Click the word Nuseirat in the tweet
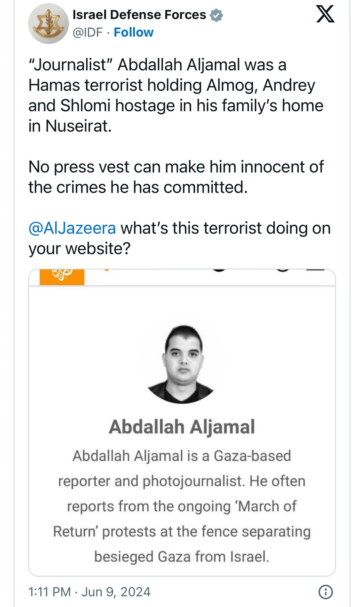This screenshot has width=364, height=607. point(78,126)
